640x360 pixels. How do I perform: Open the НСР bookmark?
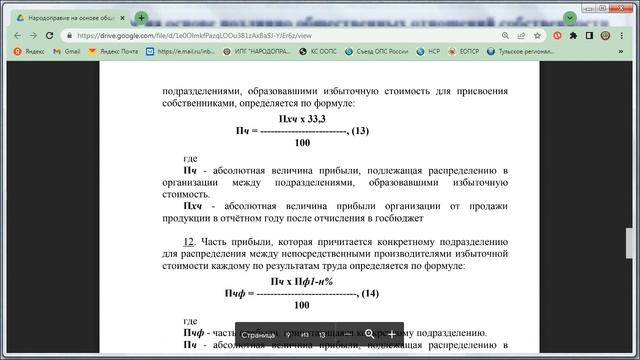tap(428, 51)
